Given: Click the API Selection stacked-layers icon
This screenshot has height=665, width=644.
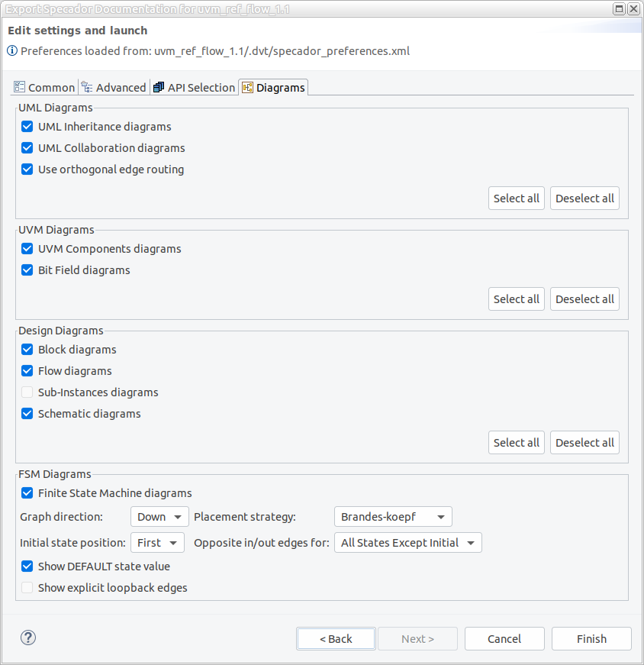Looking at the screenshot, I should [158, 86].
